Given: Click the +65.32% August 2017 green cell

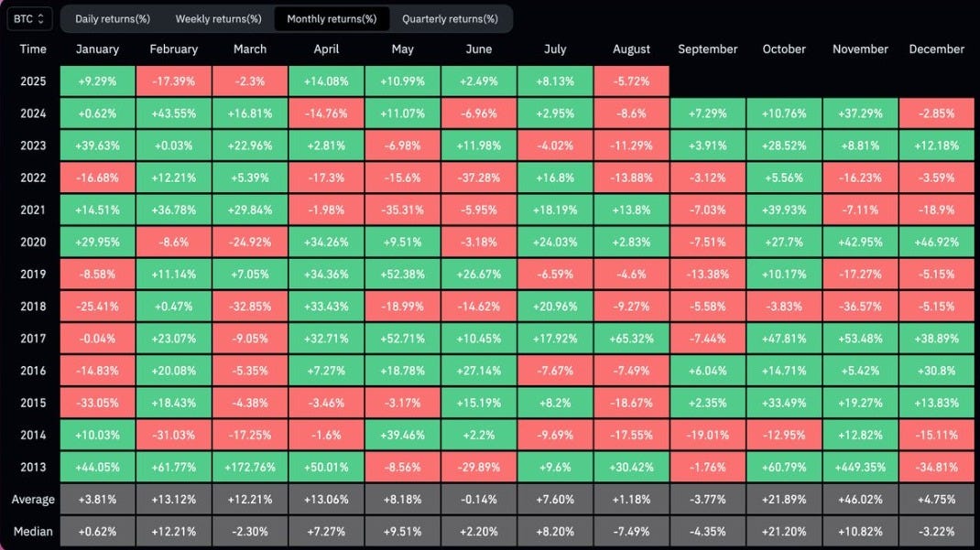Looking at the screenshot, I should click(x=631, y=338).
